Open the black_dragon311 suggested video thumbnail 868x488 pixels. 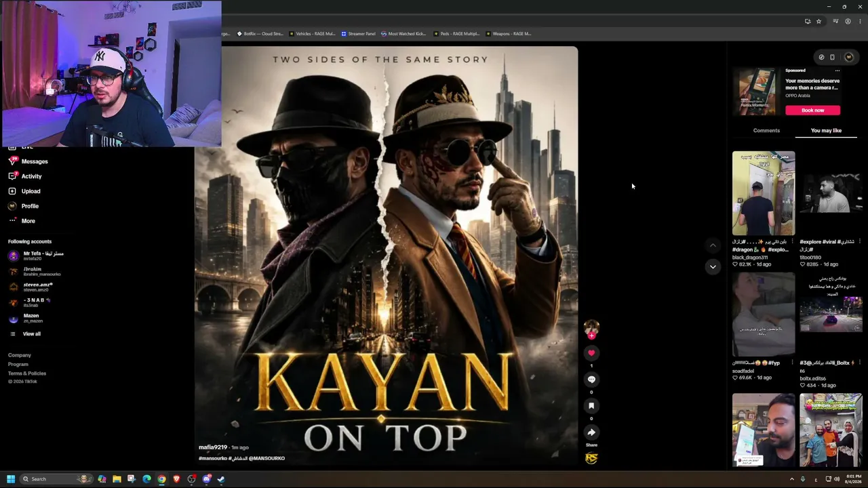click(x=764, y=193)
